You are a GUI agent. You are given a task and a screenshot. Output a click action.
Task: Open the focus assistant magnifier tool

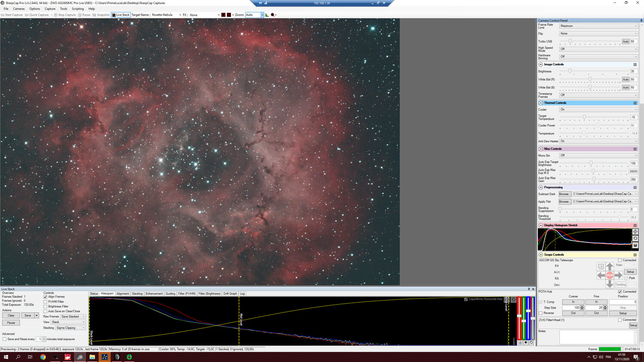point(273,15)
